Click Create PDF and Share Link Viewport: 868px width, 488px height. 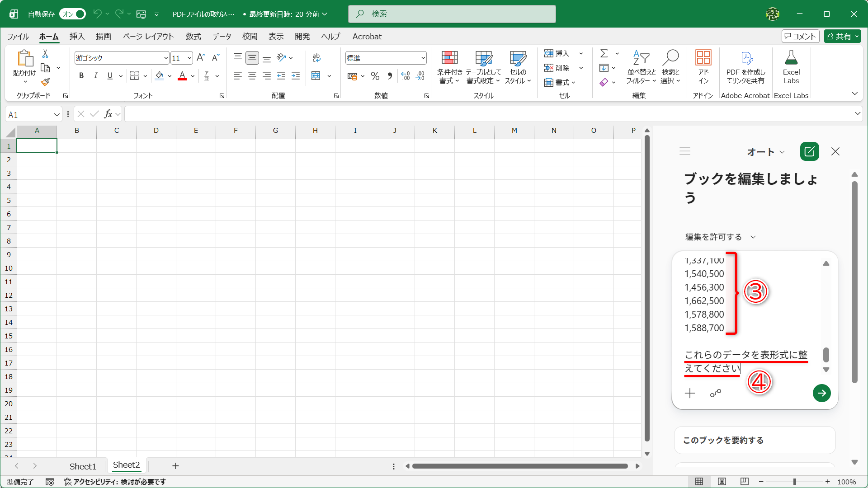[745, 67]
